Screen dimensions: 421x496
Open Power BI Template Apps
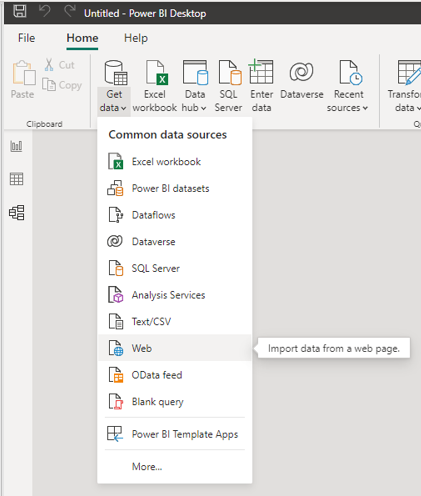174,434
